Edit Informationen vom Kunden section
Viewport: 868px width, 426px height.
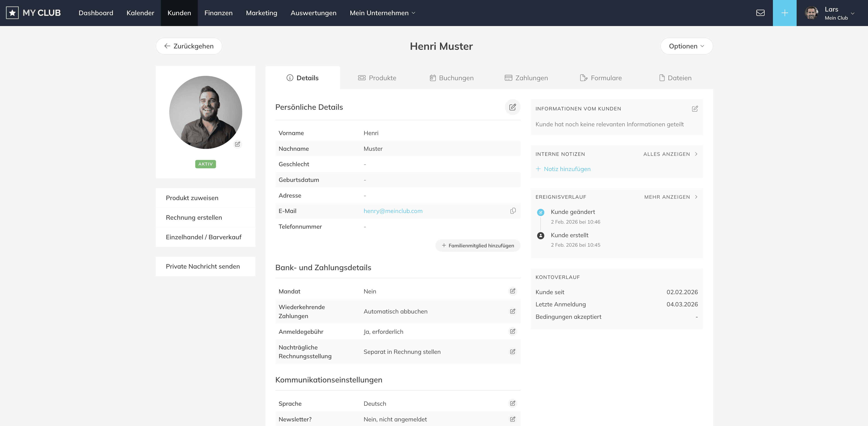(695, 109)
